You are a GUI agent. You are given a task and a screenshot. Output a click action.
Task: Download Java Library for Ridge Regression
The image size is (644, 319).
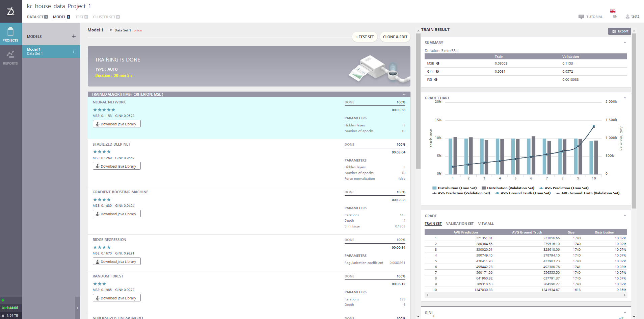tap(117, 262)
